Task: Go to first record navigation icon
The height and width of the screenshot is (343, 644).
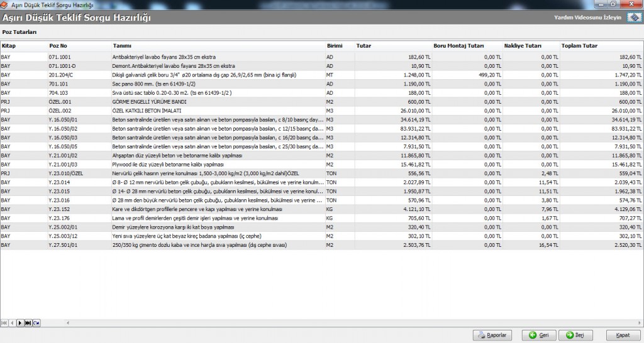Action: point(4,322)
